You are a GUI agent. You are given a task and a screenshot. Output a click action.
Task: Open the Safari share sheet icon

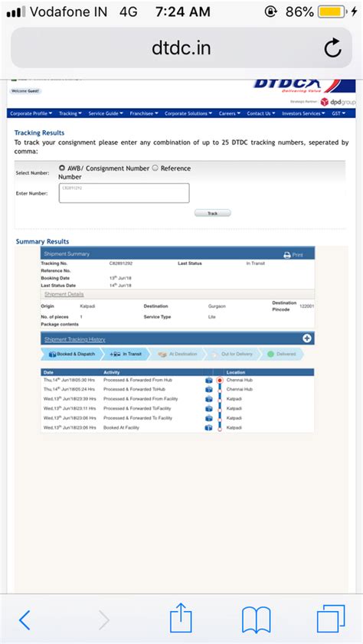[181, 618]
